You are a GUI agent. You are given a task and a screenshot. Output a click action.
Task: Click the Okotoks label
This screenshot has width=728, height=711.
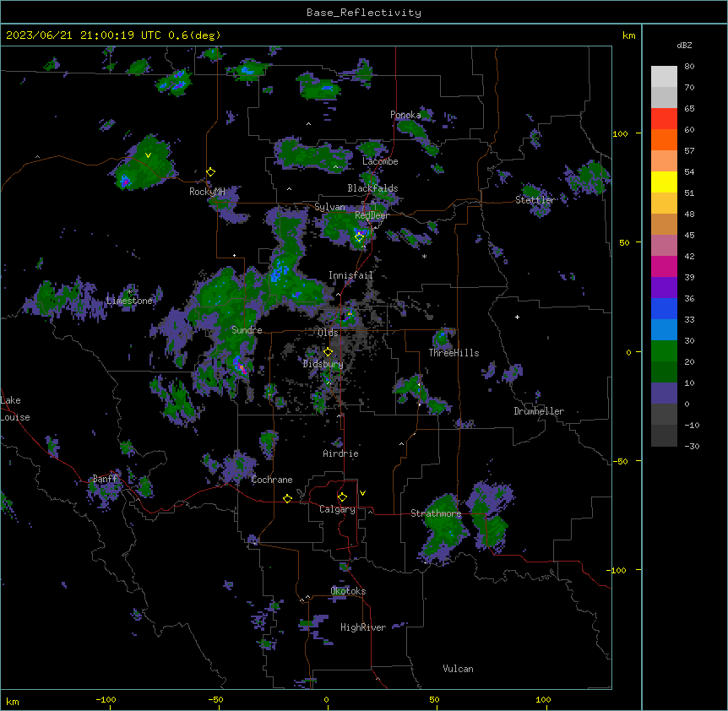(x=348, y=591)
